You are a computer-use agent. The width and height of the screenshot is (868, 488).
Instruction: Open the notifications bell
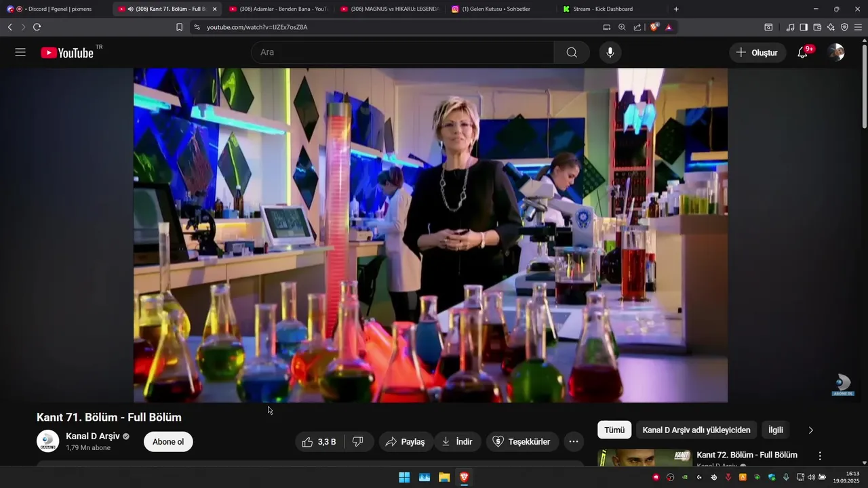pos(802,52)
